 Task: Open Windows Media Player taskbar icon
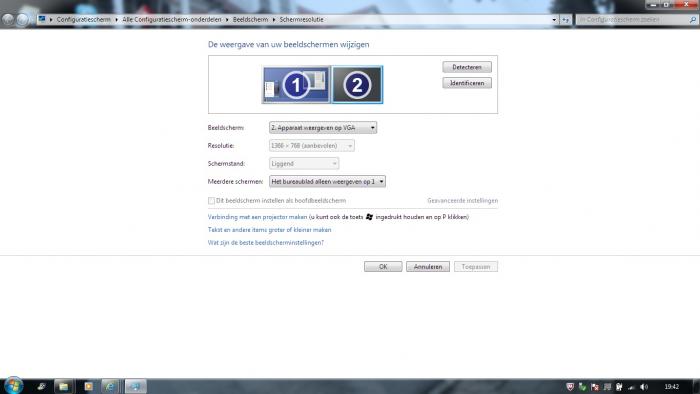(88, 386)
